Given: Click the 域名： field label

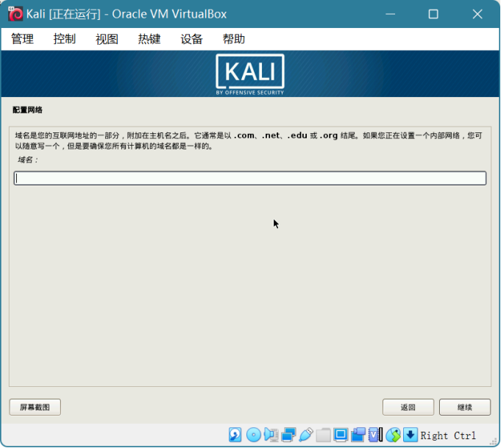Looking at the screenshot, I should [x=28, y=160].
